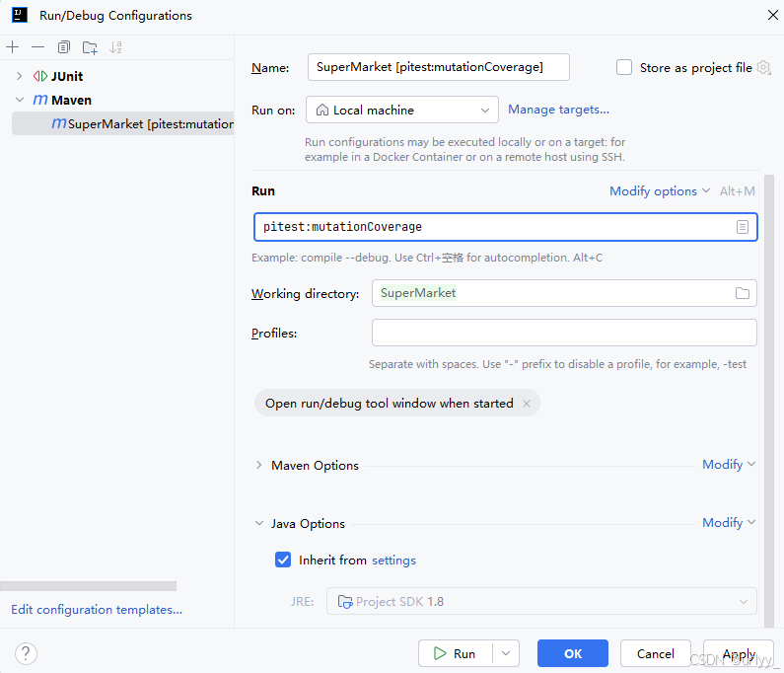784x673 pixels.
Task: Confirm with the OK button
Action: point(573,653)
